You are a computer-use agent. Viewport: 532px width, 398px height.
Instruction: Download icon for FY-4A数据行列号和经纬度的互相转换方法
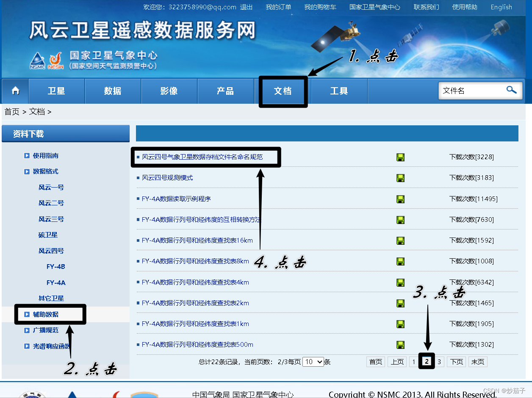[400, 220]
